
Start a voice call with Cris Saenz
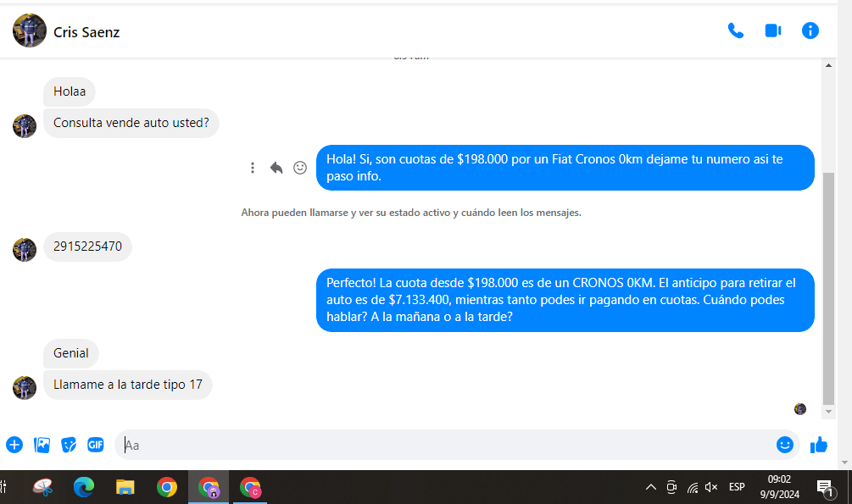point(736,31)
